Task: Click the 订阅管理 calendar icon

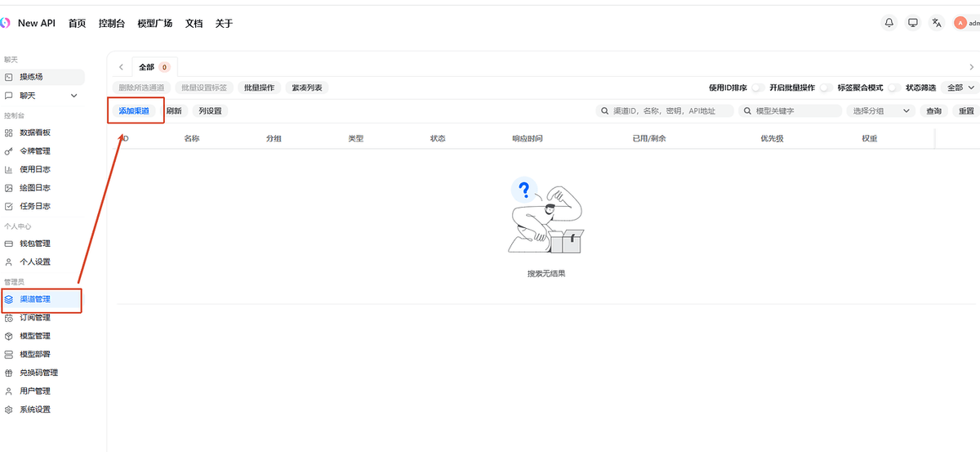Action: (9, 317)
